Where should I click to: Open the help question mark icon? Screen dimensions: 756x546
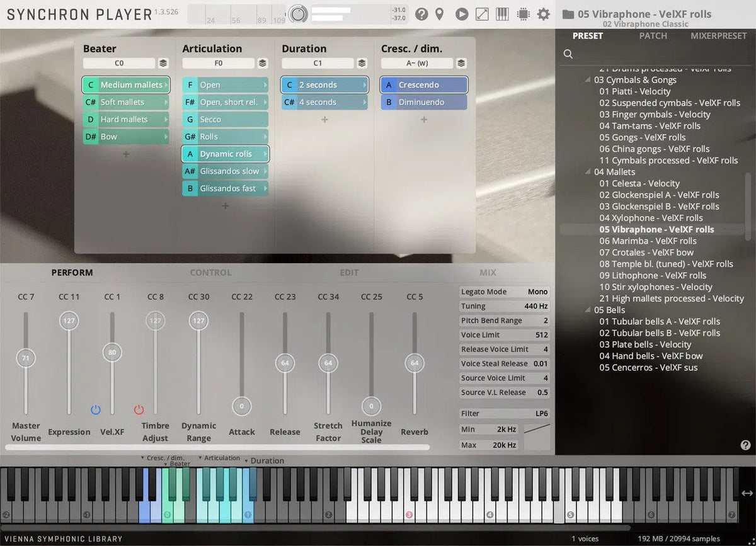(421, 13)
